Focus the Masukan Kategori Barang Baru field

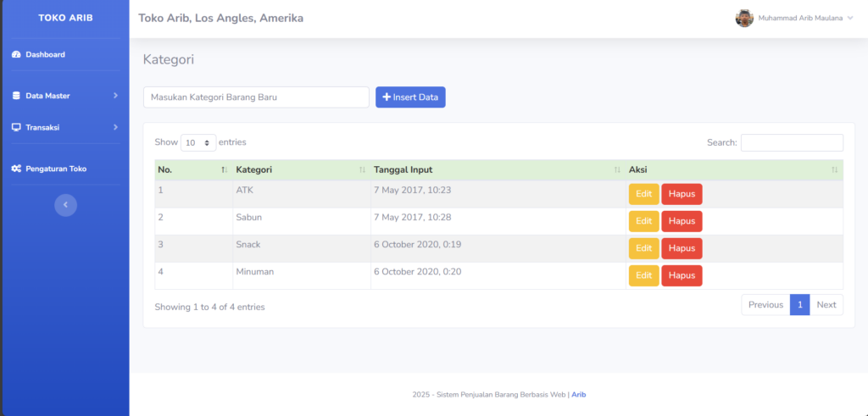(x=256, y=97)
